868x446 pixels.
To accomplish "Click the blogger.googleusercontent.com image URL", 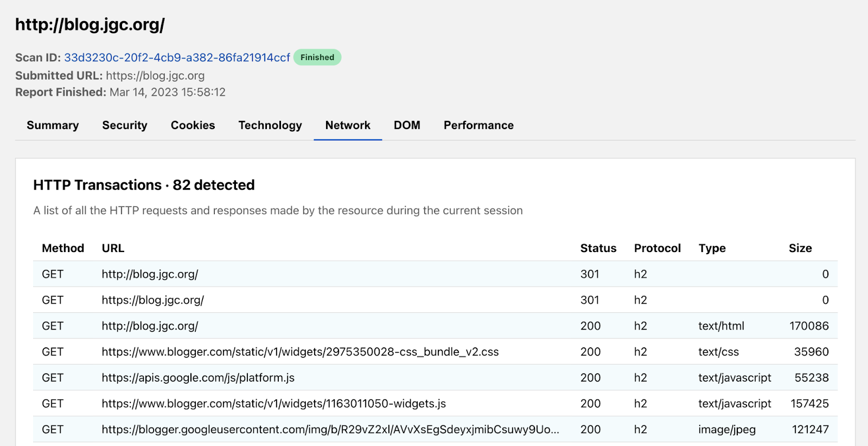I will click(330, 430).
